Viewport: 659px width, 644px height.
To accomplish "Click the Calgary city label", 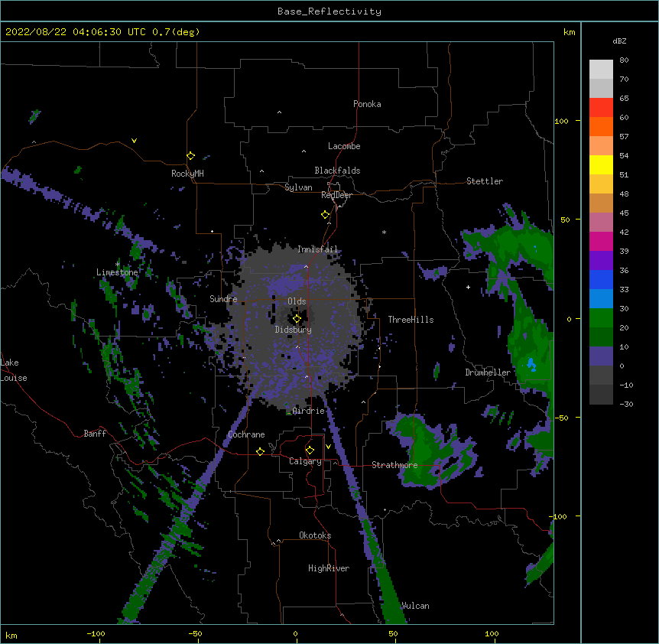I will pos(305,461).
